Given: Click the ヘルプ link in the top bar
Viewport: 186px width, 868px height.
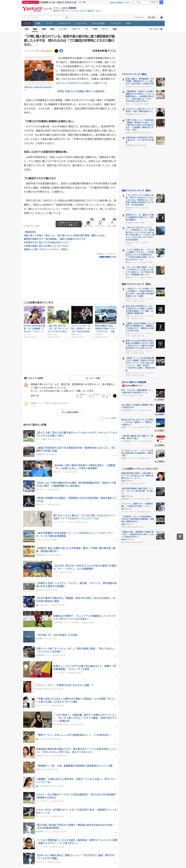Looking at the screenshot, I should 127,2.
